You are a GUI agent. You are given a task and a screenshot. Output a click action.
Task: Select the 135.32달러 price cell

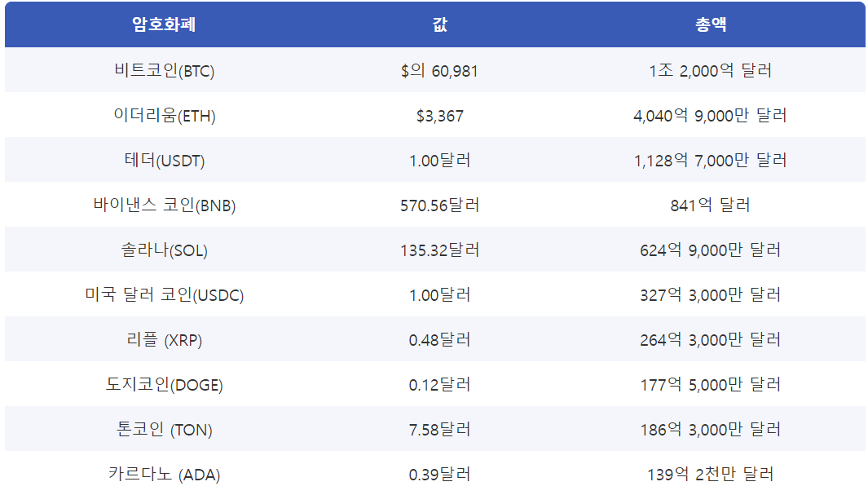[439, 250]
